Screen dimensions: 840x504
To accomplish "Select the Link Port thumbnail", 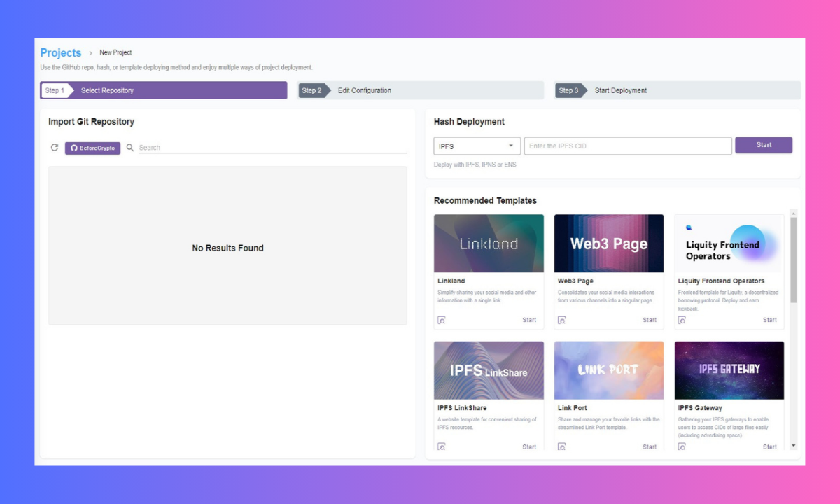I will click(609, 370).
